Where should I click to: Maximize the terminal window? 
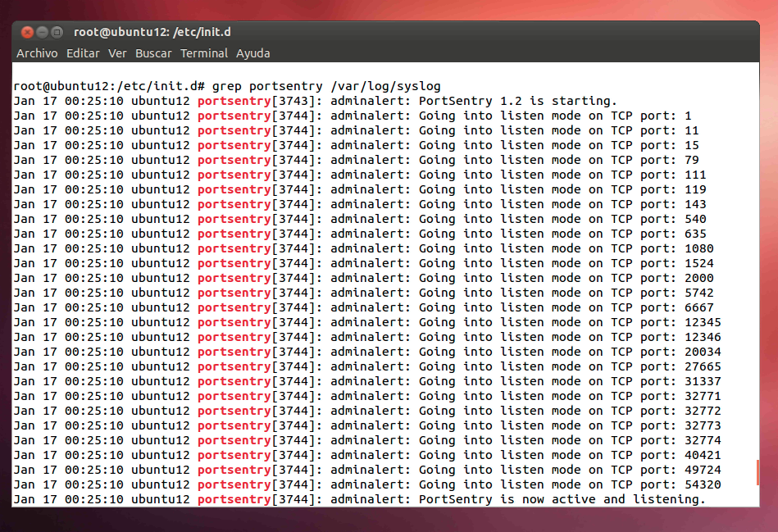pyautogui.click(x=57, y=32)
